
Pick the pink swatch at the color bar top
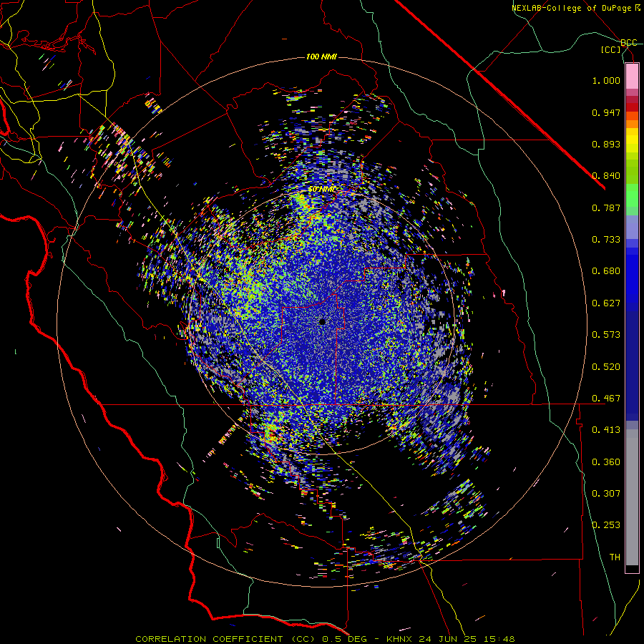tap(632, 77)
